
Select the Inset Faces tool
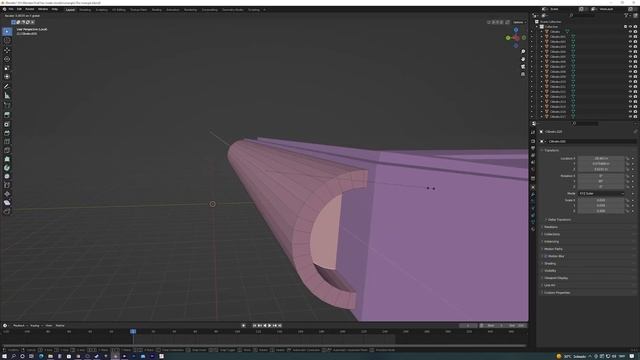click(x=7, y=124)
